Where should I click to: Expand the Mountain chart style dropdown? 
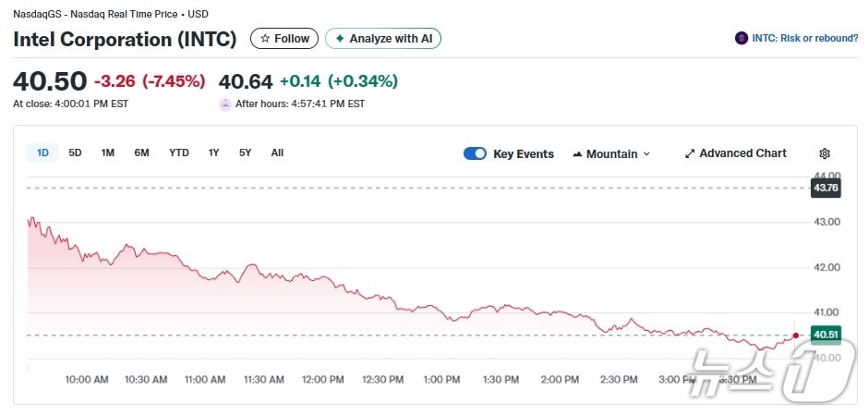coord(611,153)
